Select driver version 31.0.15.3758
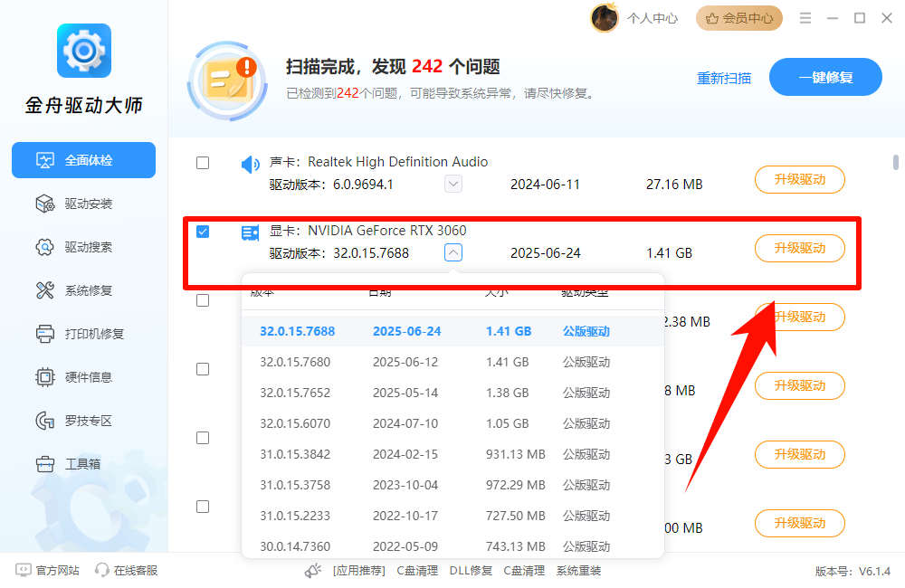 [x=452, y=485]
